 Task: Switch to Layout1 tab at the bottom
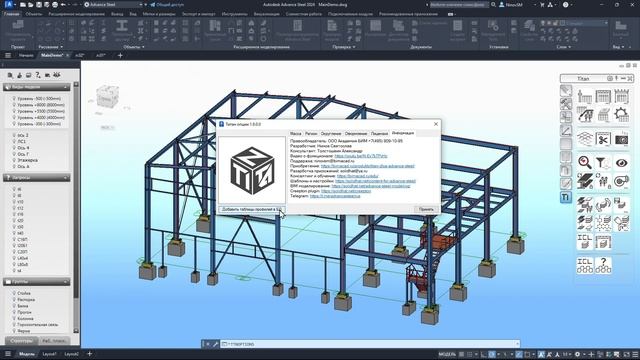pyautogui.click(x=49, y=354)
